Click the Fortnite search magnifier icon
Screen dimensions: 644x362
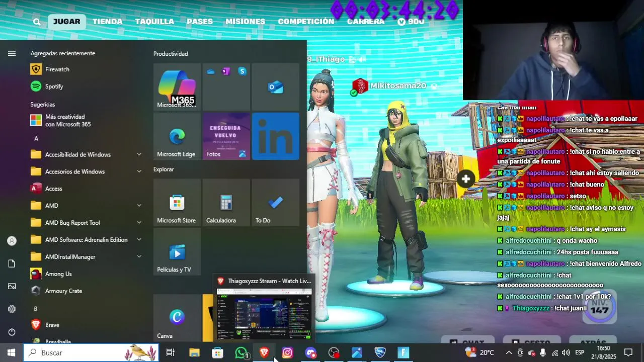point(37,22)
